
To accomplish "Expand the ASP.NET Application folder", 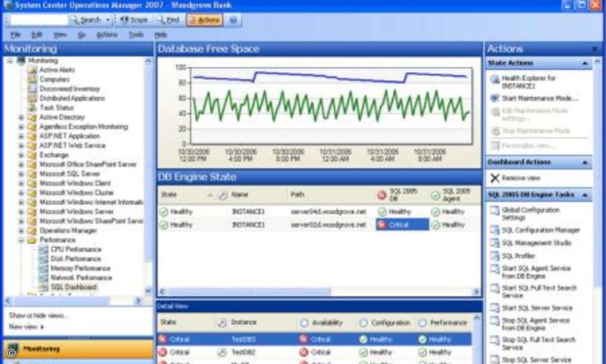I will coord(21,136).
